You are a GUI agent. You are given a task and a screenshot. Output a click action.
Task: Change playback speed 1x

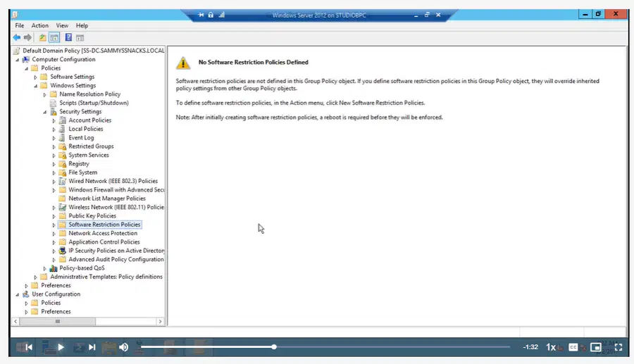click(551, 347)
